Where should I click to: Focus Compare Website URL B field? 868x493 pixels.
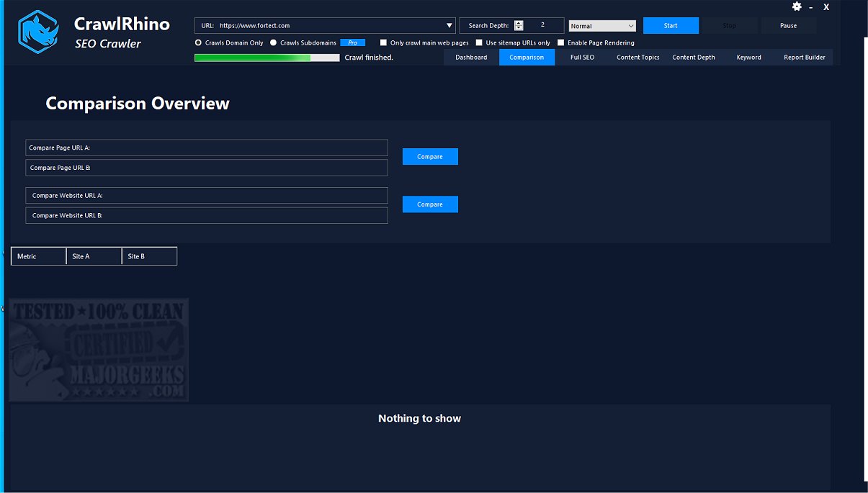pos(207,215)
